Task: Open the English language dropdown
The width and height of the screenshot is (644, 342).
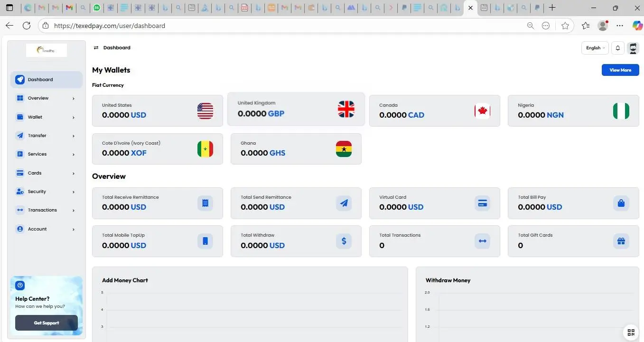Action: (x=595, y=48)
